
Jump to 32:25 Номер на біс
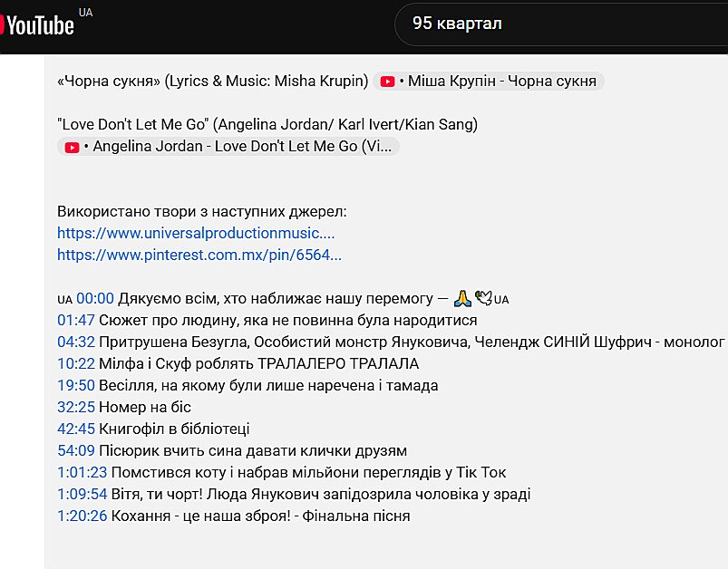[76, 407]
